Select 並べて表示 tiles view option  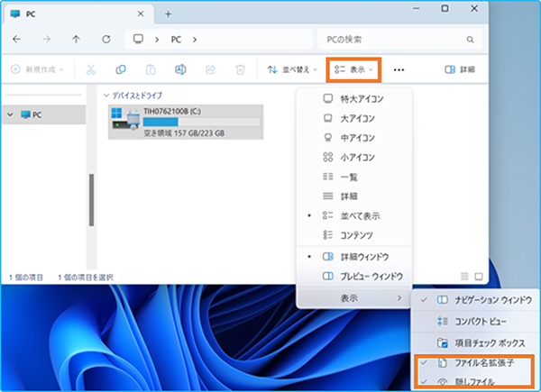[354, 215]
